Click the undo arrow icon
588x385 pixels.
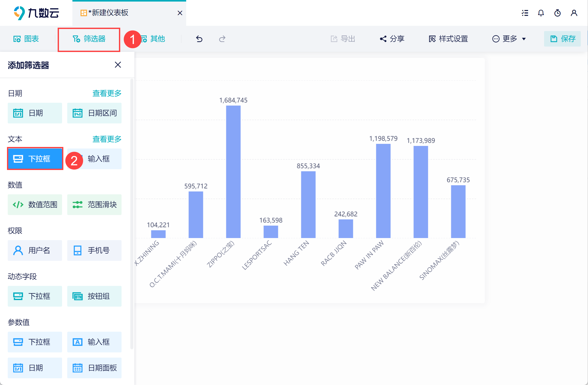point(199,39)
